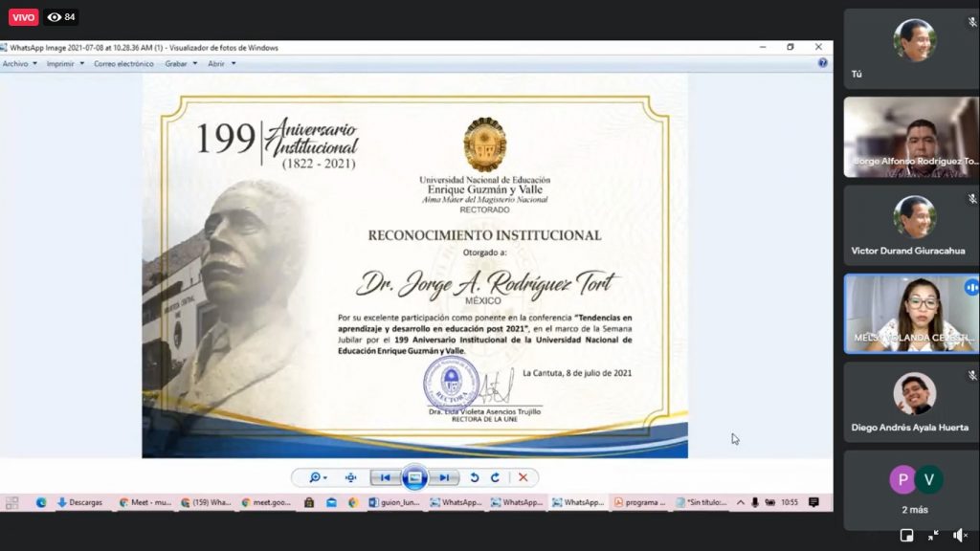Open the 2 más participants tile

click(911, 491)
